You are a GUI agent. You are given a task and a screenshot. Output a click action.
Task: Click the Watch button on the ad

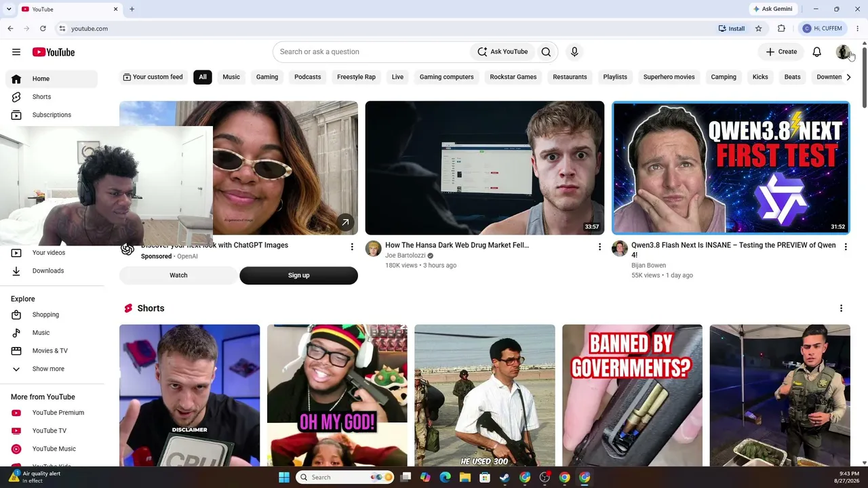tap(178, 275)
